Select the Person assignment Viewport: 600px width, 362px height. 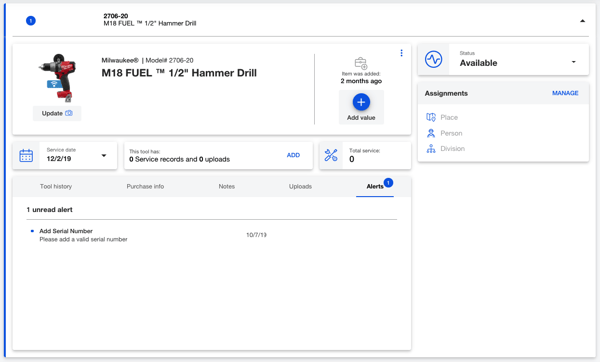pos(451,133)
